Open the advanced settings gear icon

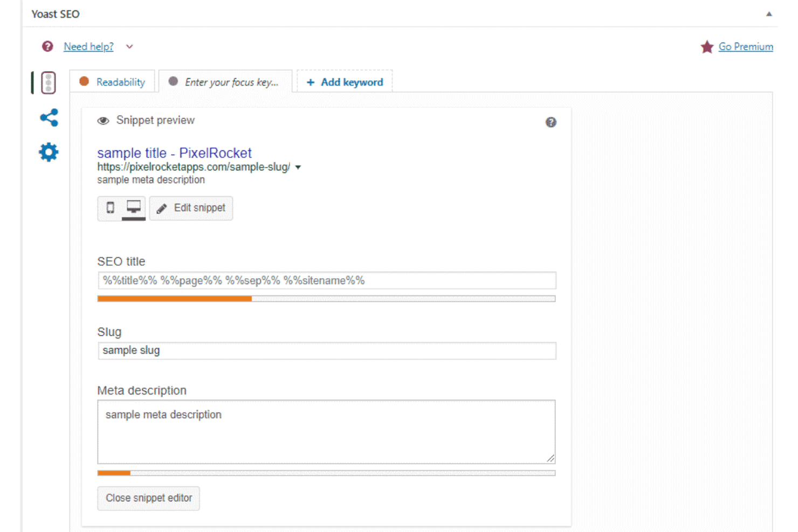(49, 152)
